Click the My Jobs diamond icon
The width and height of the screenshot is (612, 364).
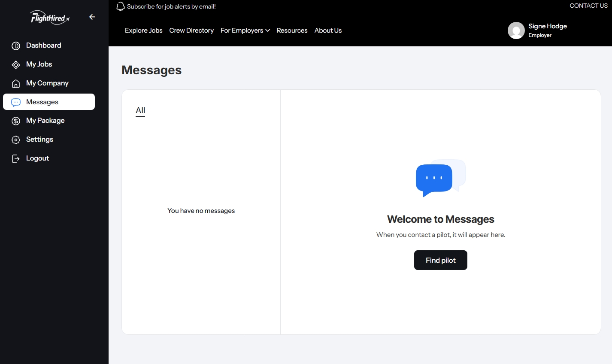coord(16,65)
